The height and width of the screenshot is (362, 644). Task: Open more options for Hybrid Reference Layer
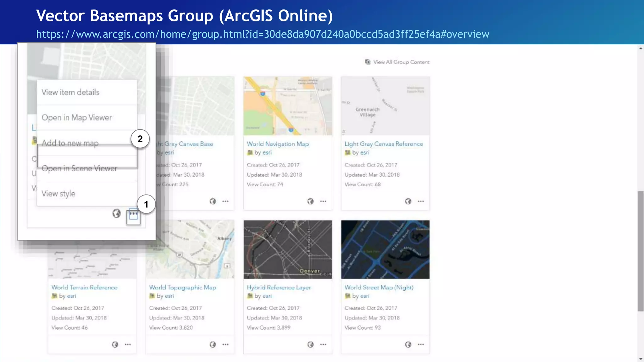323,344
